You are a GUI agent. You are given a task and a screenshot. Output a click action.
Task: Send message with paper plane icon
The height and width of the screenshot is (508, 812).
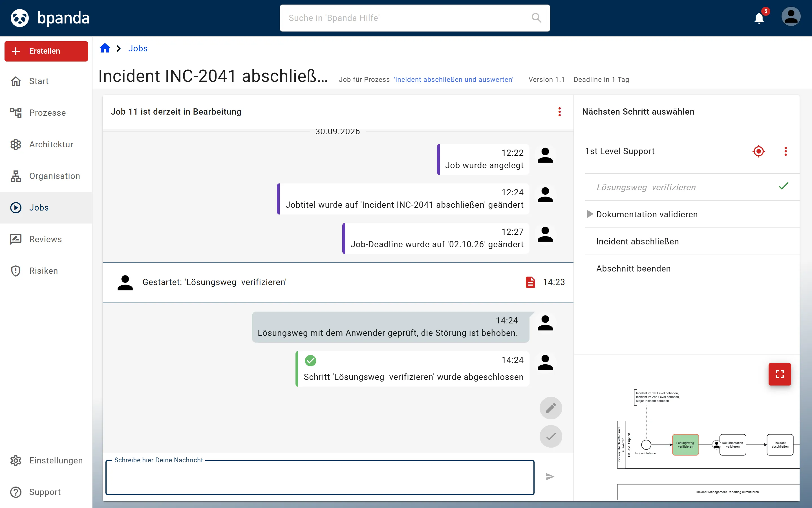[550, 476]
